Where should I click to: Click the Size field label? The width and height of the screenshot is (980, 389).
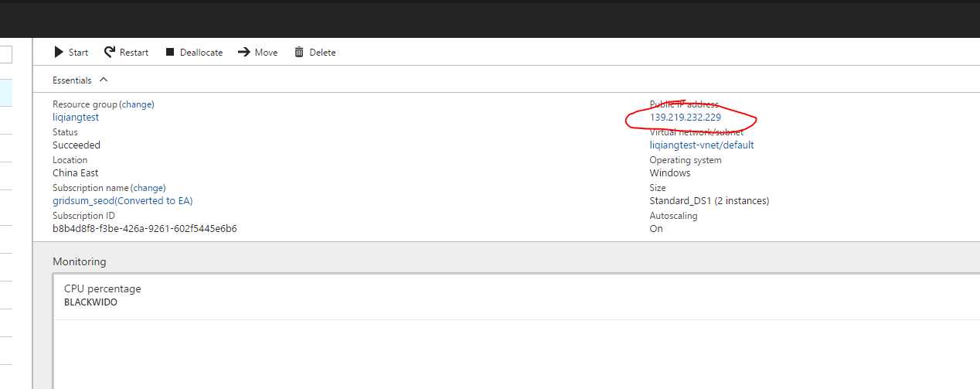tap(658, 188)
